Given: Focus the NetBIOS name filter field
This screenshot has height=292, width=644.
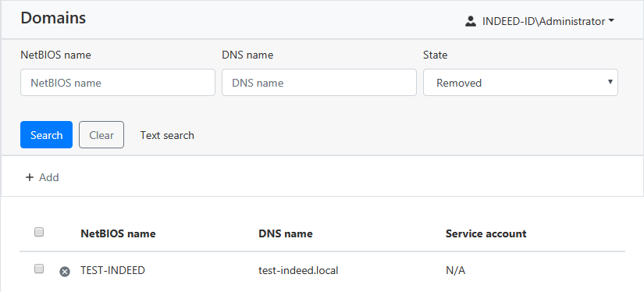Looking at the screenshot, I should [x=118, y=83].
